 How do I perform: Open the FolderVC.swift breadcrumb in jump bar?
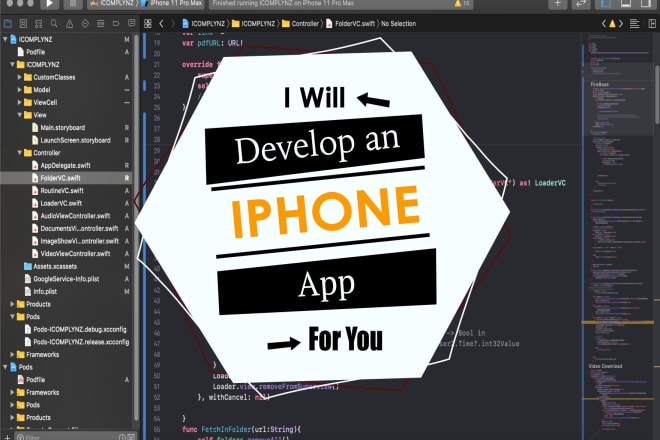(x=350, y=24)
